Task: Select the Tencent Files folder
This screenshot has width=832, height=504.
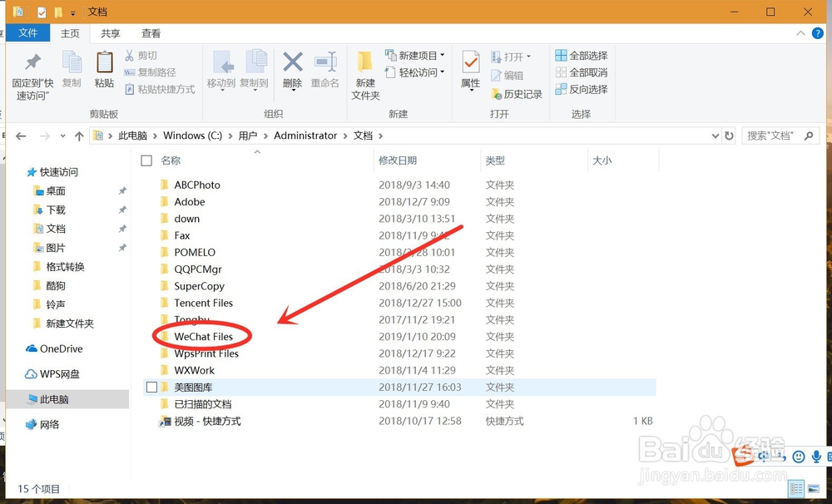Action: (x=203, y=303)
